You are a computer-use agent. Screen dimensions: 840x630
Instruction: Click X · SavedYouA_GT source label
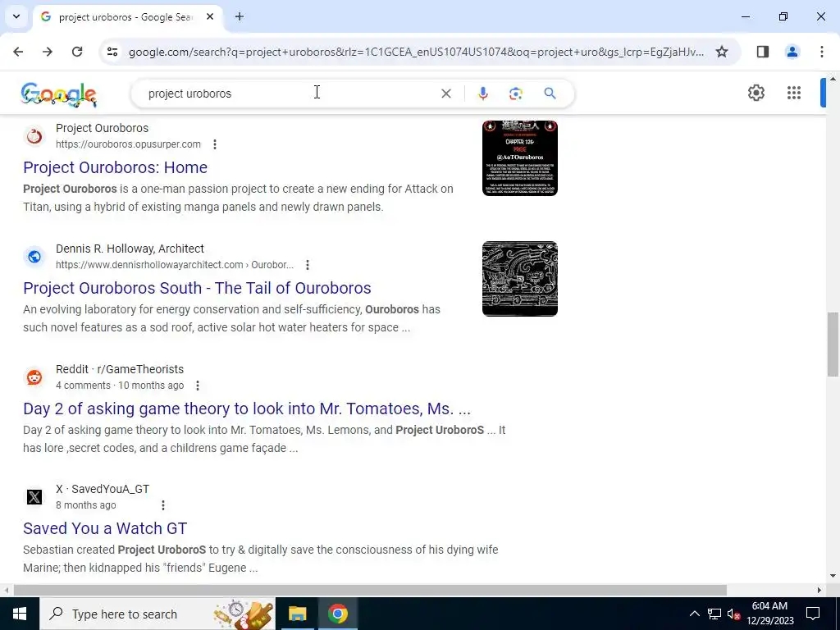(103, 489)
